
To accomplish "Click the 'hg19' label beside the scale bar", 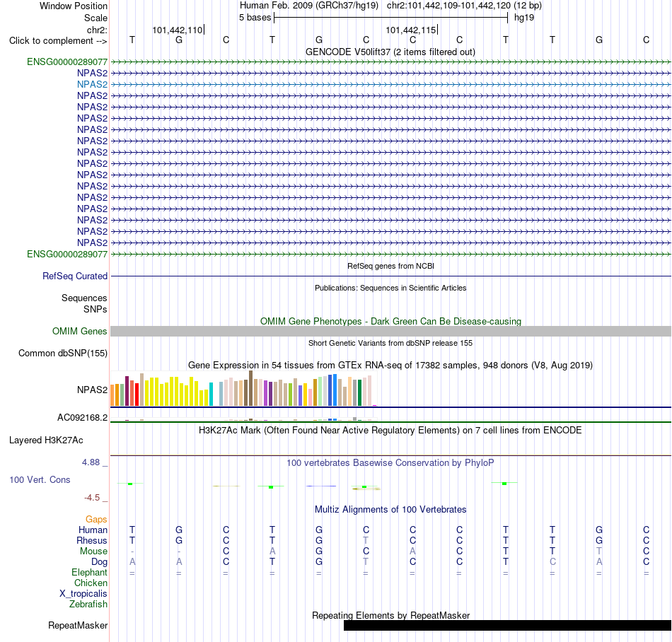I will coord(524,18).
